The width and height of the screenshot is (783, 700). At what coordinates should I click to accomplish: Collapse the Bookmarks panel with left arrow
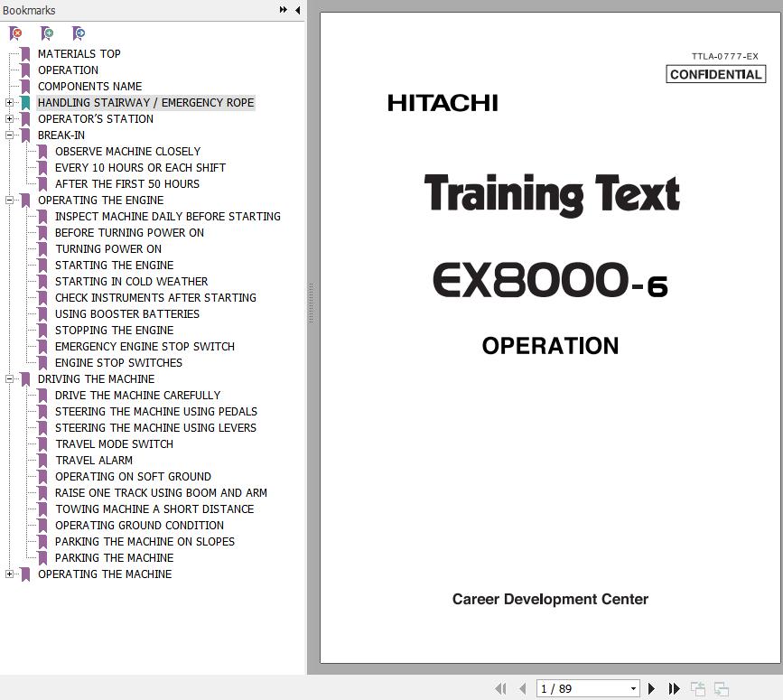[x=298, y=10]
